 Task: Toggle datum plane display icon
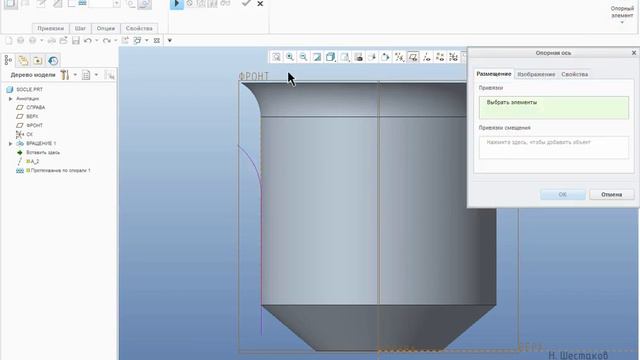point(413,57)
